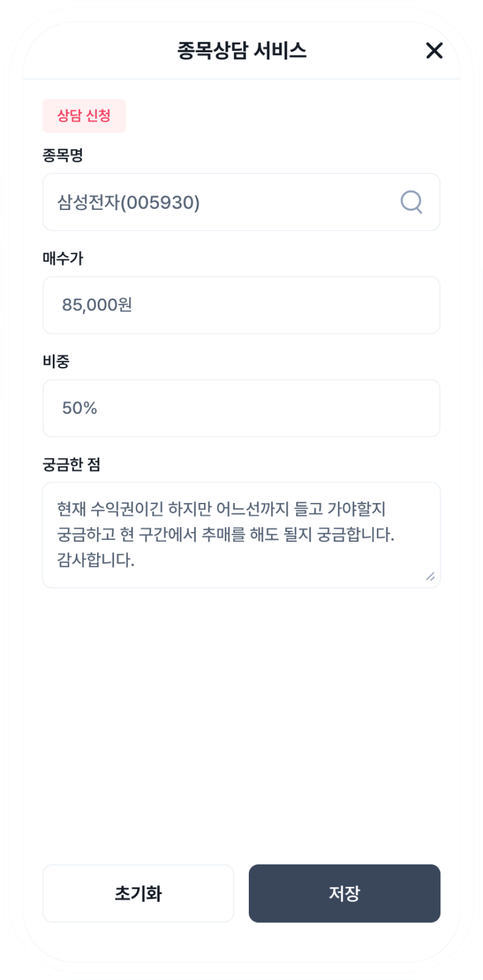Click the 종목상담 서비스 title
The height and width of the screenshot is (980, 483).
point(241,51)
